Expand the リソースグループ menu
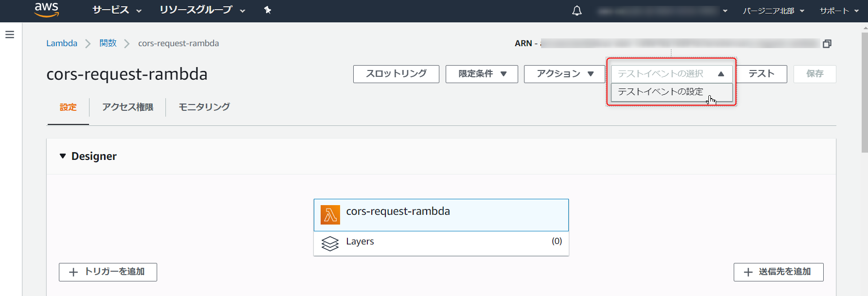This screenshot has width=868, height=296. coord(202,10)
